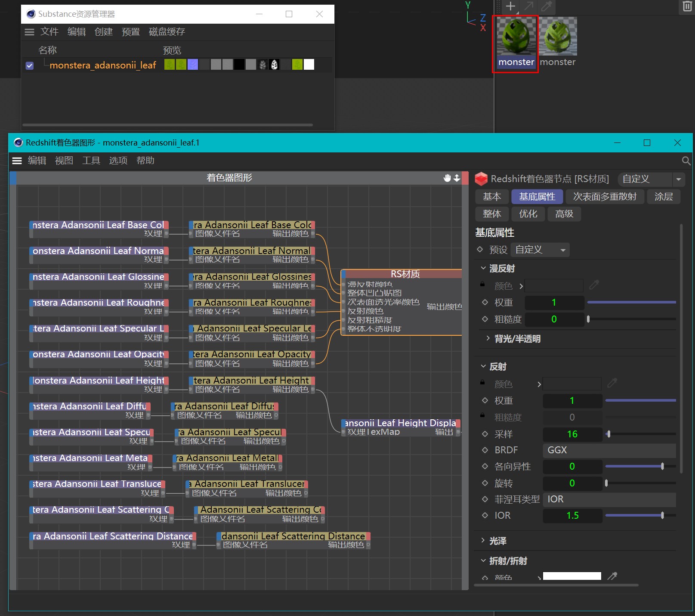This screenshot has width=695, height=616.
Task: Open the hamburger menu in Substance资源管理器
Action: click(29, 32)
